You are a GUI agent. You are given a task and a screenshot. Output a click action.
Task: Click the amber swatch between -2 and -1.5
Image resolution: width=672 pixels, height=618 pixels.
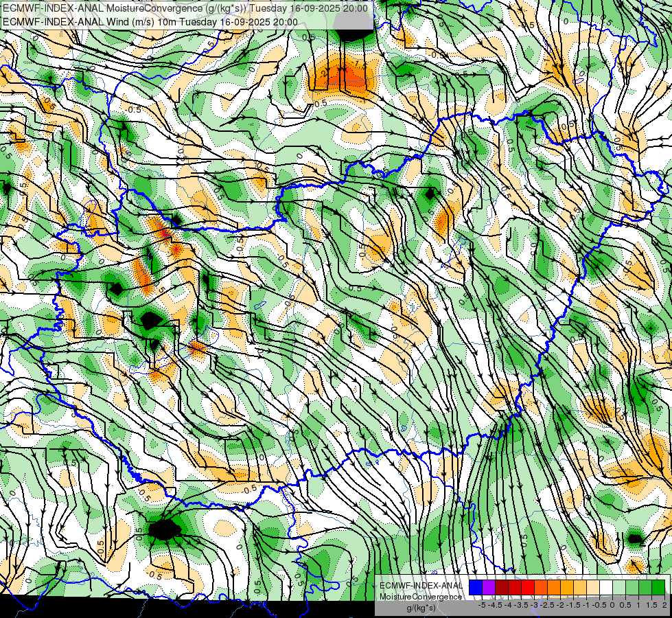click(567, 588)
